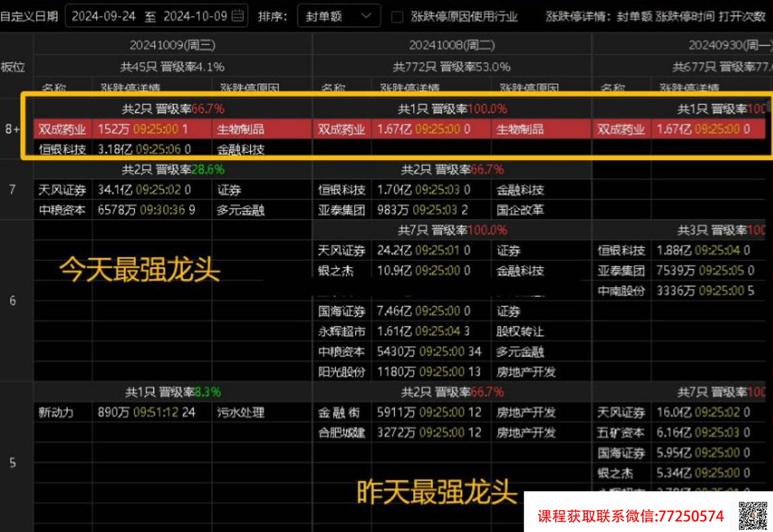The image size is (773, 532).
Task: Select 阳光股份 stock row
Action: (x=341, y=372)
